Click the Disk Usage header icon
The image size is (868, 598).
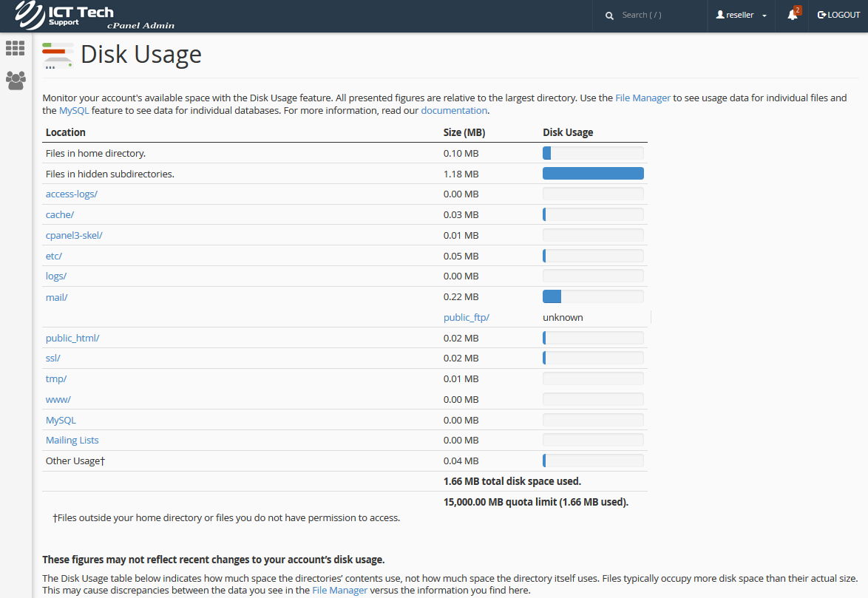58,55
